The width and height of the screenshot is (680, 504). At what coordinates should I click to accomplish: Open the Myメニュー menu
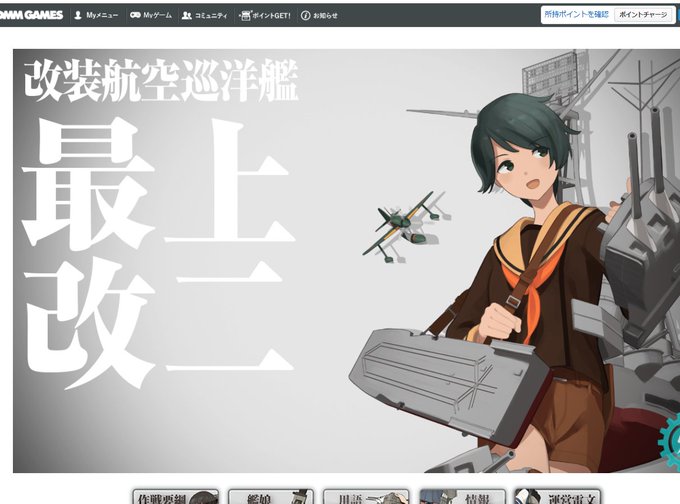[96, 15]
